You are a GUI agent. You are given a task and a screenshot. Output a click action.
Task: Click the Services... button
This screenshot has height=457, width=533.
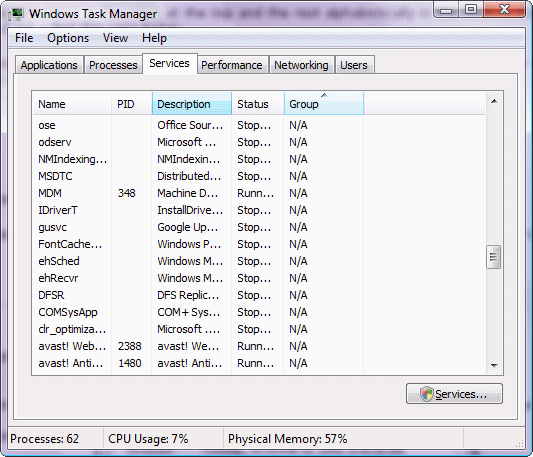[454, 394]
